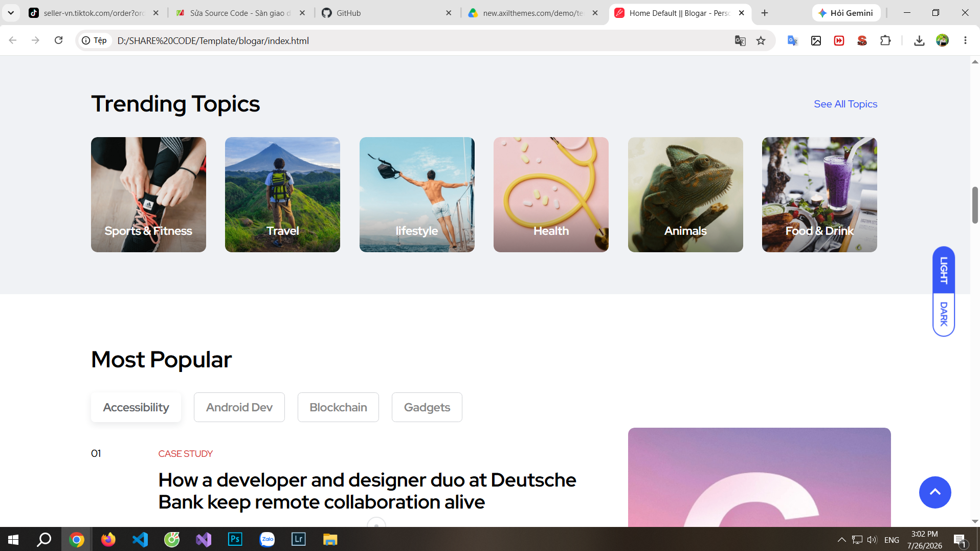
Task: Open Lightroom from the taskbar
Action: point(299,539)
